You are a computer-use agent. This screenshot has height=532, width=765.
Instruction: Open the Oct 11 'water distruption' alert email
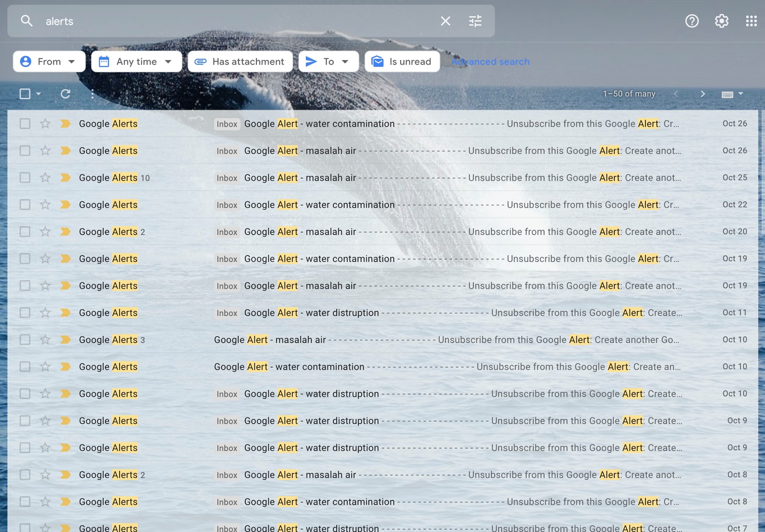[x=382, y=312]
